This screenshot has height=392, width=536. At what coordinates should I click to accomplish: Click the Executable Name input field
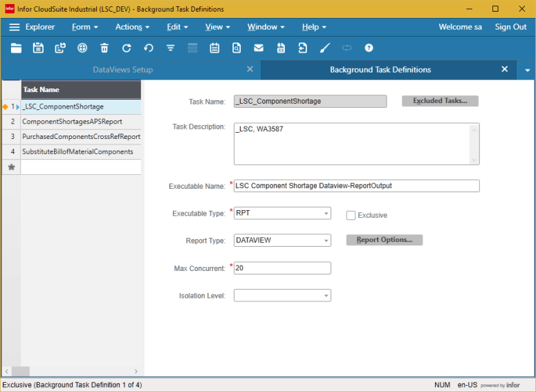coord(357,186)
